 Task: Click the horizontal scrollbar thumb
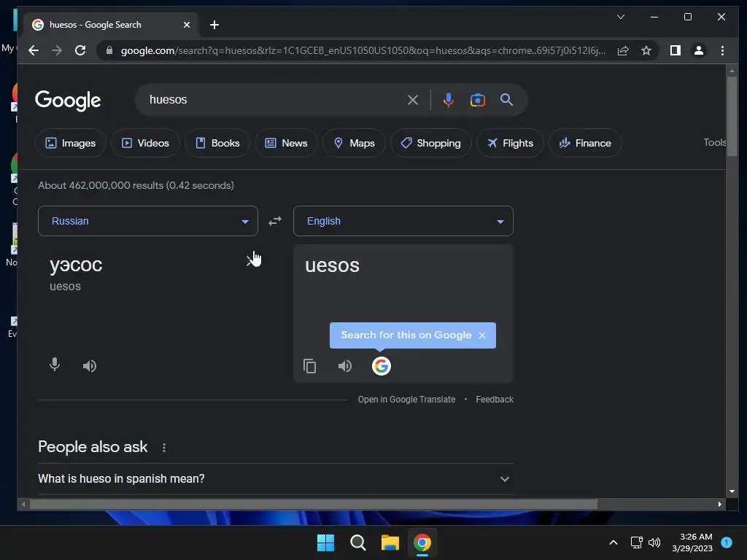314,504
